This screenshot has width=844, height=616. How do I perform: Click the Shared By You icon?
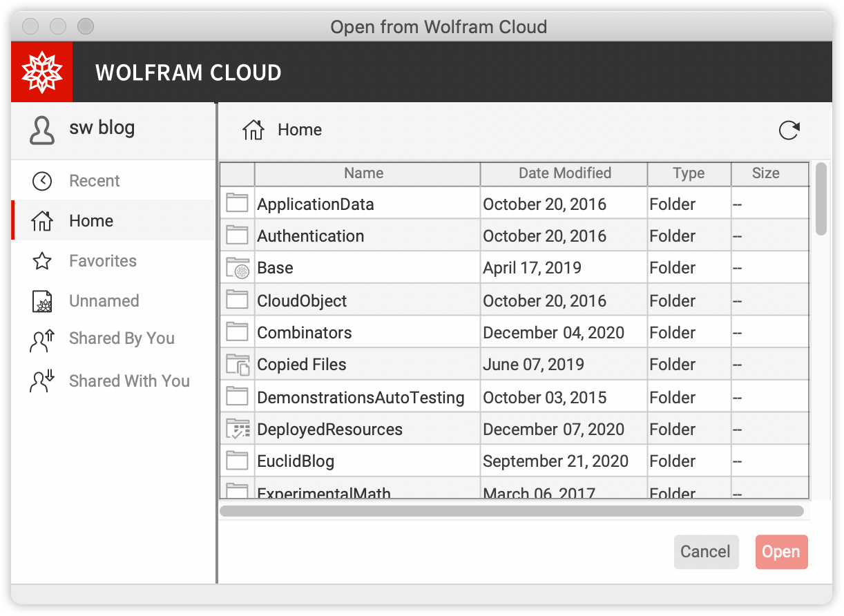pyautogui.click(x=42, y=340)
